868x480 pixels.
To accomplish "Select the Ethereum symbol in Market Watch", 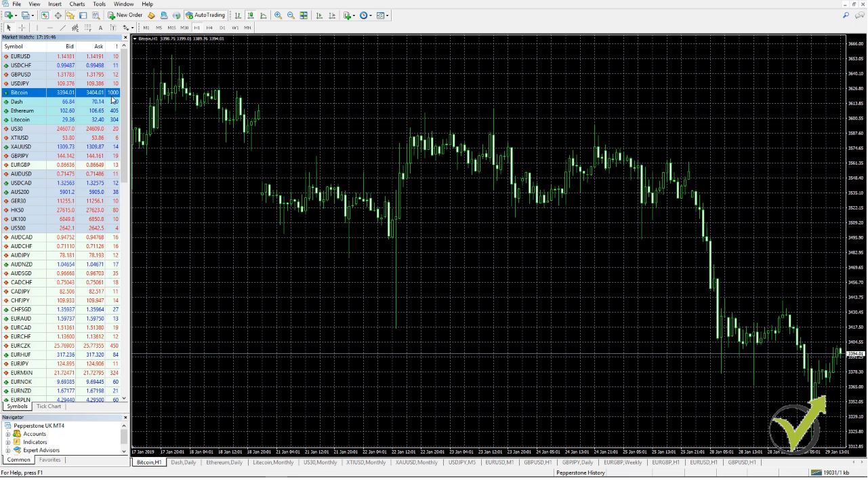I will tap(22, 111).
